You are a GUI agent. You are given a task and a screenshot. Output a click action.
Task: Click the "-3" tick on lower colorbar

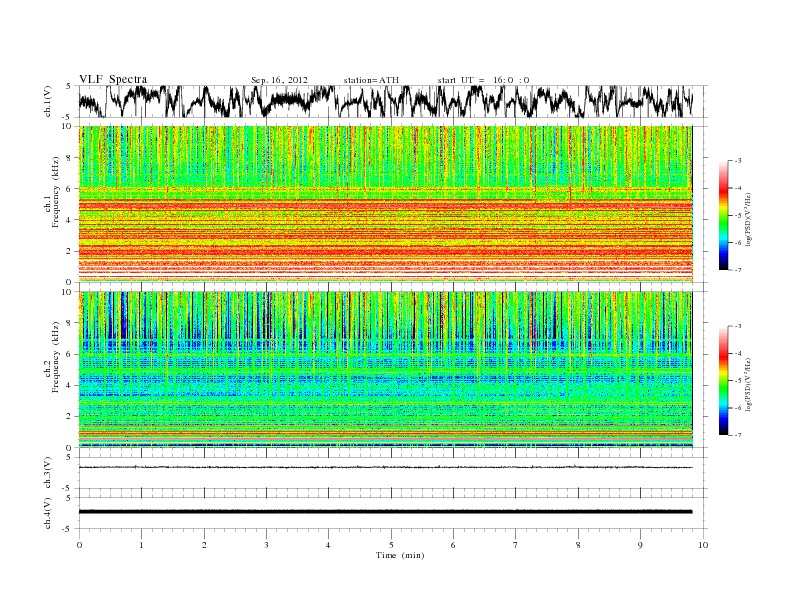[737, 326]
